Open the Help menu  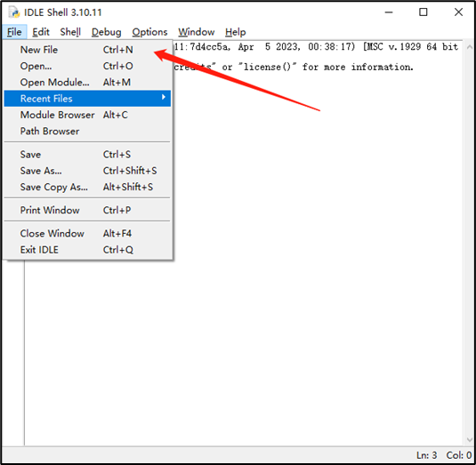pos(235,32)
